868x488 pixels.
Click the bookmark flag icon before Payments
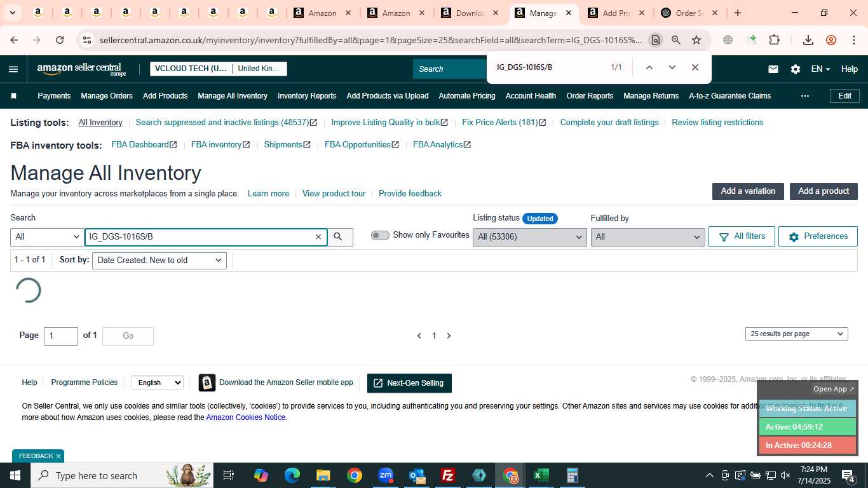pyautogui.click(x=14, y=96)
